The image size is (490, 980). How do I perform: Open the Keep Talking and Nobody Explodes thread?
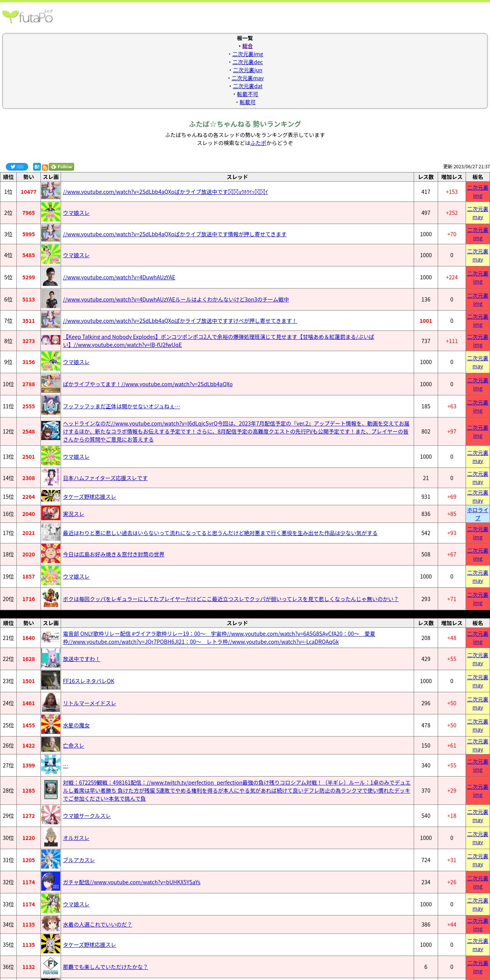coord(218,341)
